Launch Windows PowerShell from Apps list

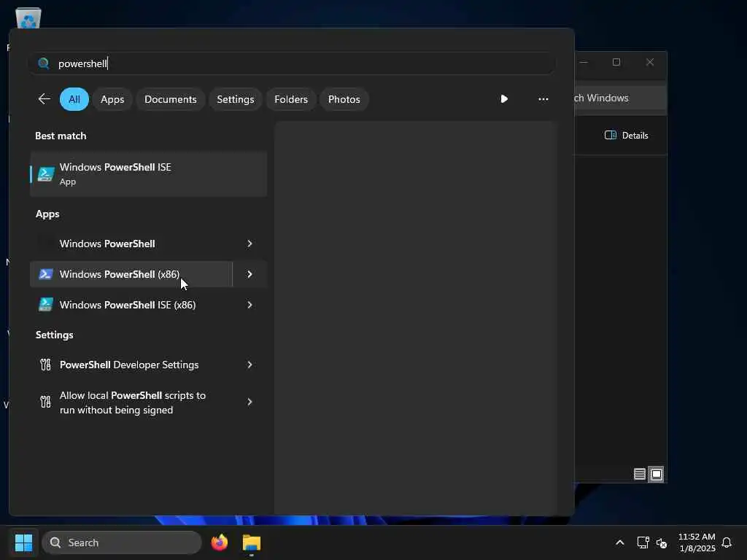coord(131,244)
